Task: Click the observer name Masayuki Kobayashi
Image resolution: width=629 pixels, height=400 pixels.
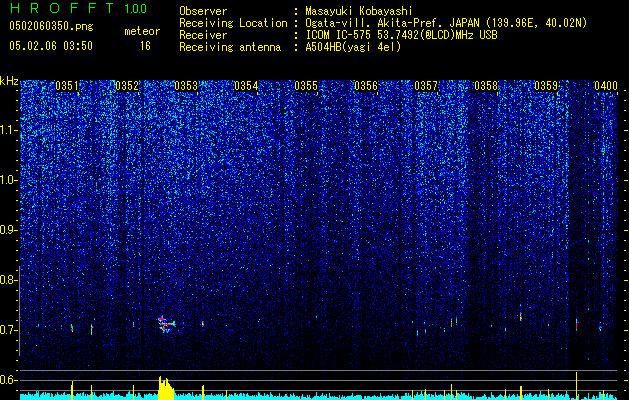Action: click(x=359, y=11)
